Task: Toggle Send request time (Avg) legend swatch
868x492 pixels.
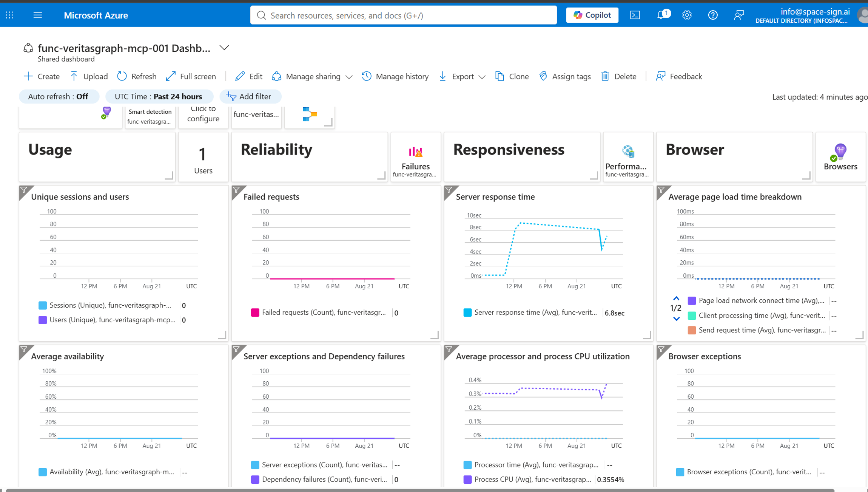Action: click(692, 330)
